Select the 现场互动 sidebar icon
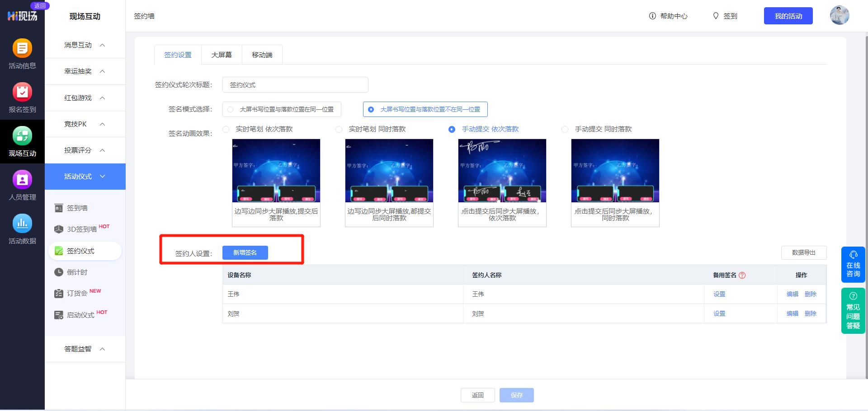 [x=22, y=141]
